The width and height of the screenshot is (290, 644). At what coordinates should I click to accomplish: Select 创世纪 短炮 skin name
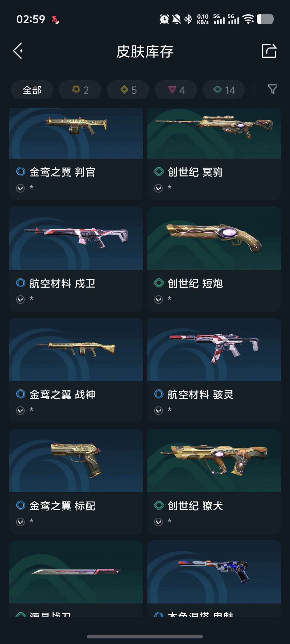click(x=195, y=283)
